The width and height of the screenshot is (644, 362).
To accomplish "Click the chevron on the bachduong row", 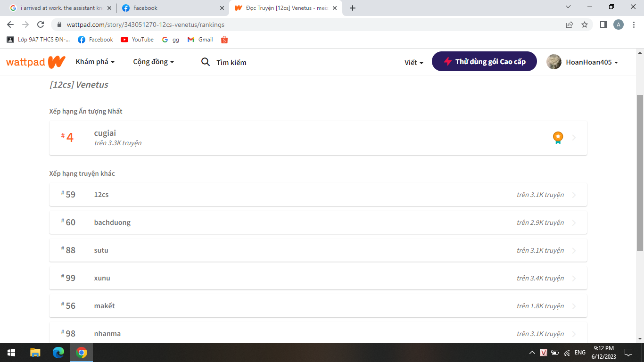I will tap(574, 223).
